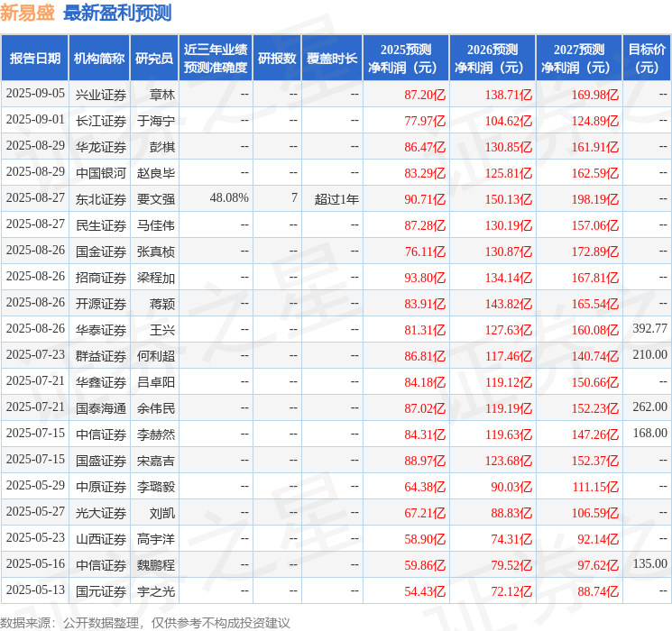
Task: Click the 覆盖时长 column header
Action: click(332, 58)
